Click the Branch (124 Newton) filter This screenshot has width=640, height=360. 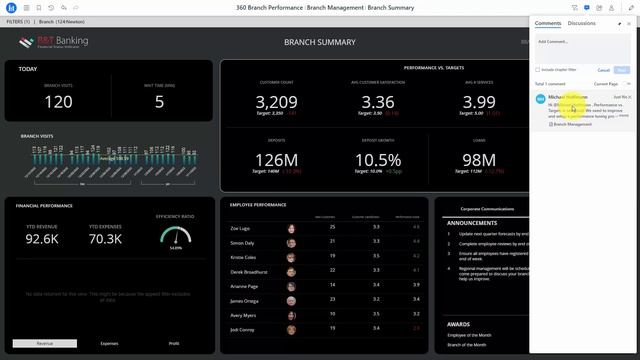pos(62,22)
